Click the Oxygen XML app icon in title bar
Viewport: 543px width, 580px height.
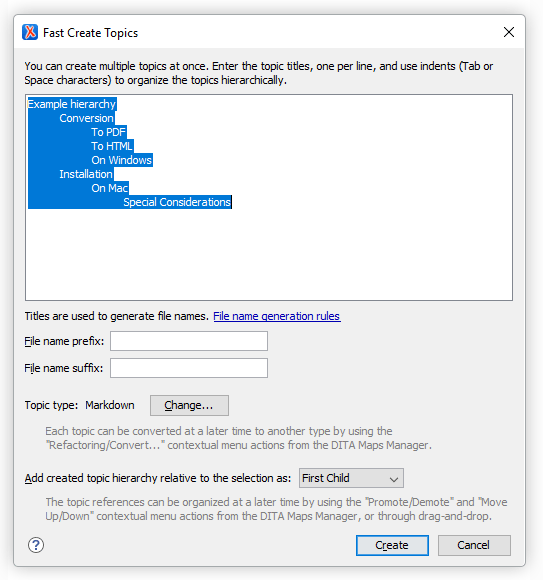click(30, 32)
